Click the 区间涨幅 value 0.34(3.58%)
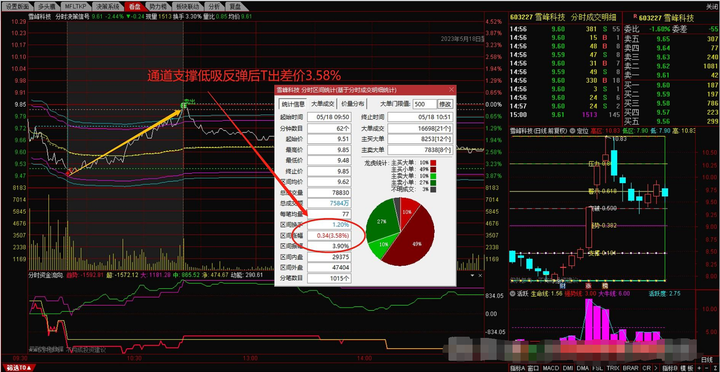Image resolution: width=720 pixels, height=372 pixels. click(x=329, y=236)
